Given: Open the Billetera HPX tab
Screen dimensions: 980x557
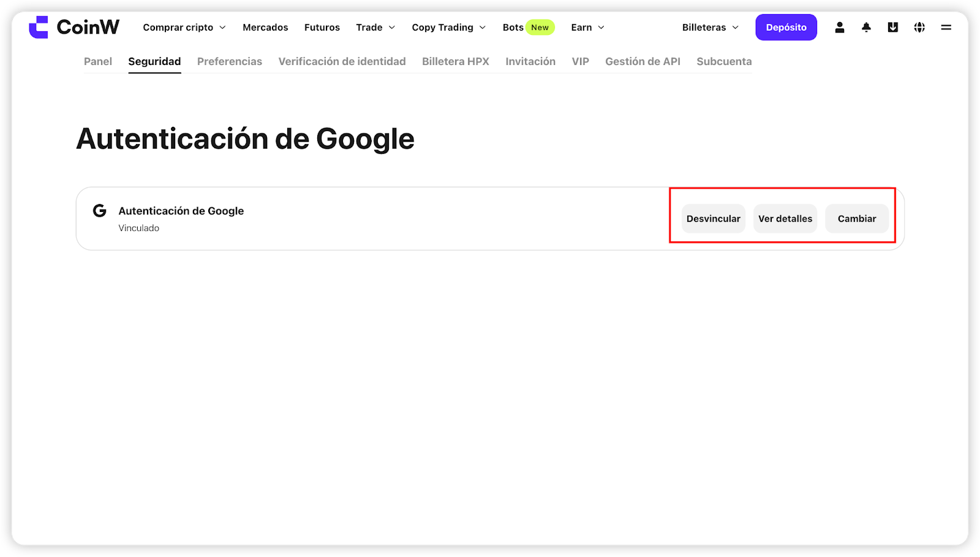Looking at the screenshot, I should click(456, 61).
